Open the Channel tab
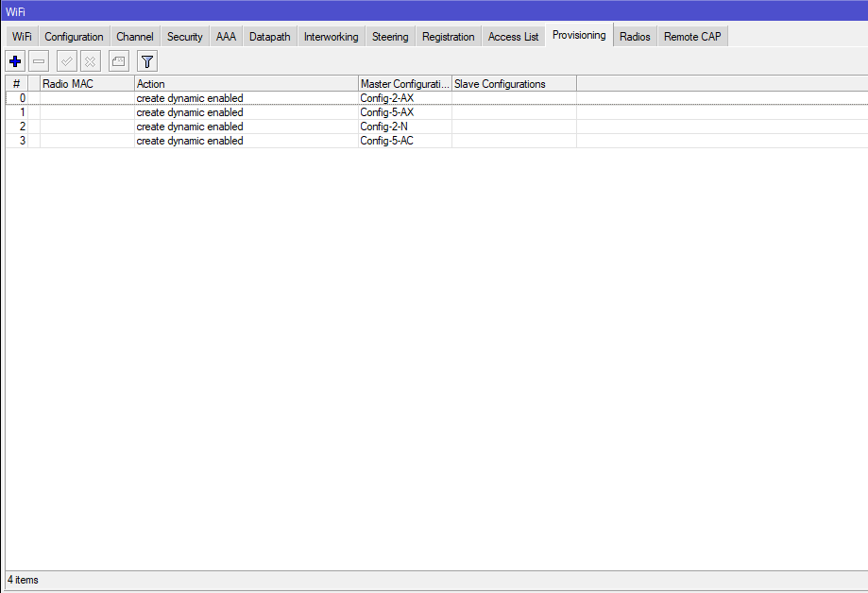The width and height of the screenshot is (868, 593). coord(135,37)
